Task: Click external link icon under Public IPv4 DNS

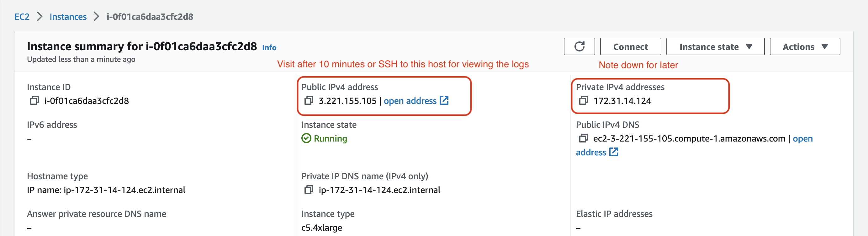Action: point(614,152)
